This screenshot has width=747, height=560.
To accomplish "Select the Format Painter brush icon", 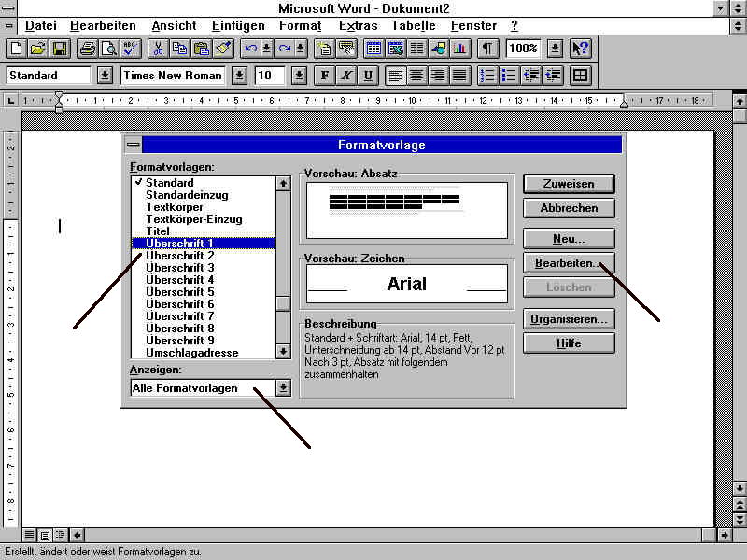I will pos(223,49).
